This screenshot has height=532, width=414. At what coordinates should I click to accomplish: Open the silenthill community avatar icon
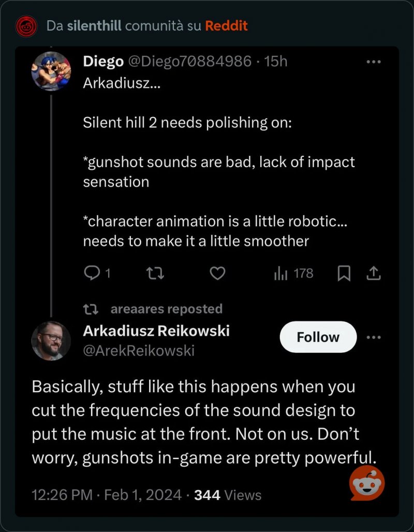point(26,25)
